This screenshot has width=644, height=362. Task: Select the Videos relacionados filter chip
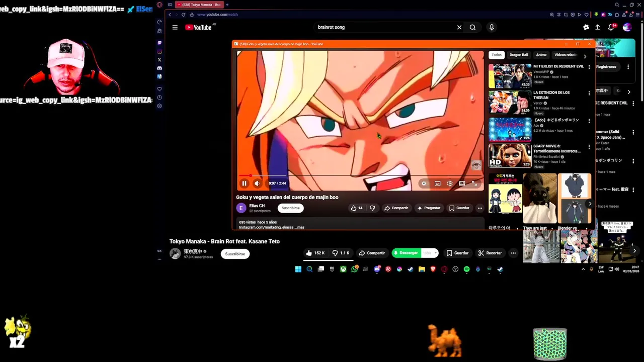(566, 55)
